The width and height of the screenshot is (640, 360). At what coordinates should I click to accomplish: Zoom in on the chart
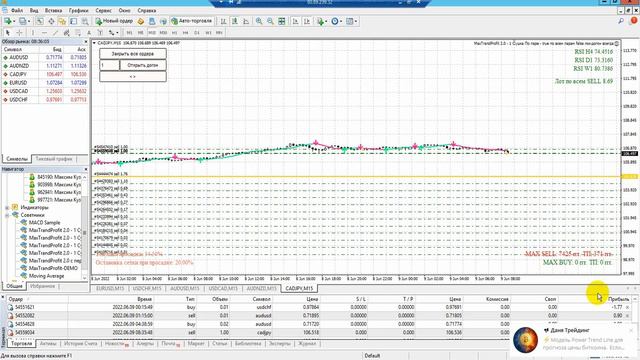259,21
